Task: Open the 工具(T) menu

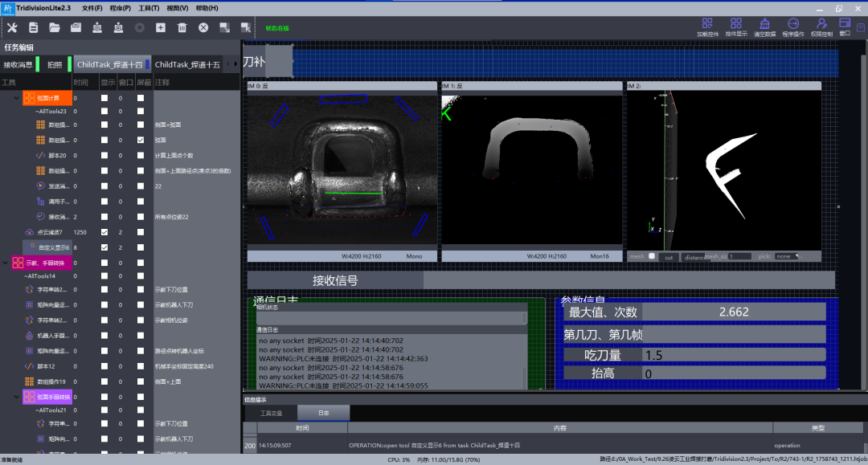Action: 148,8
